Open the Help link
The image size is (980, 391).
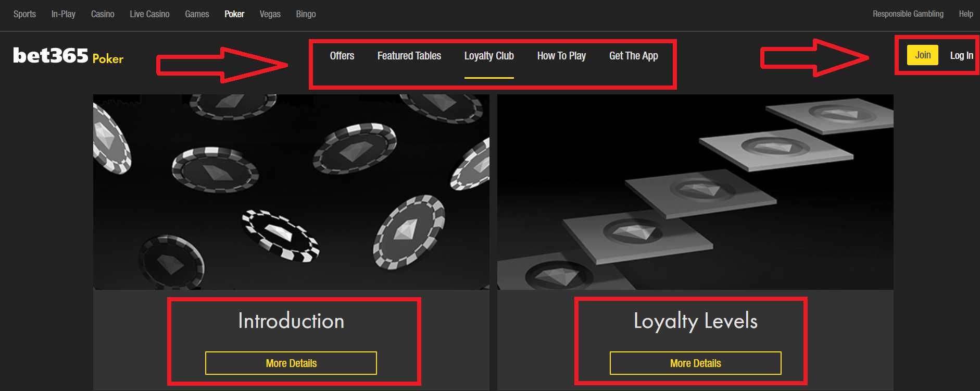point(966,14)
